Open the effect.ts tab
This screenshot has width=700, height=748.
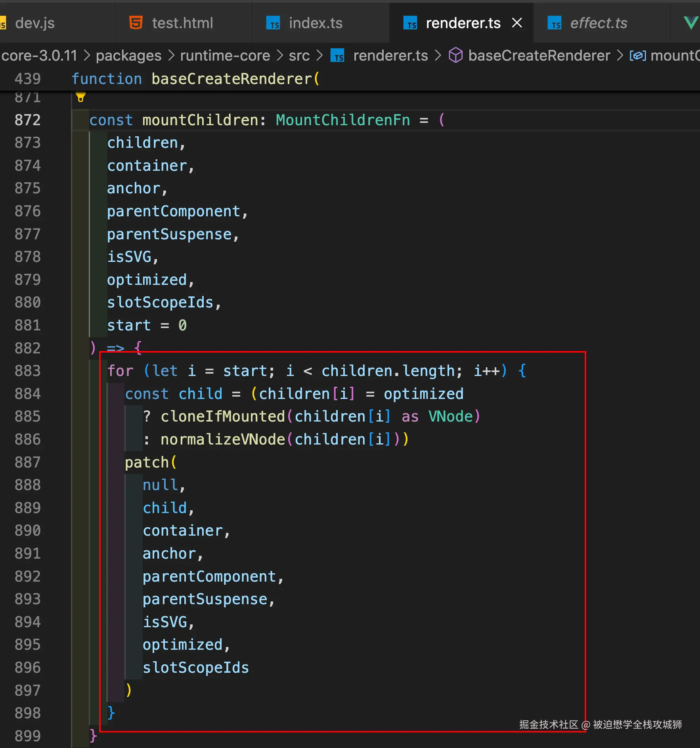pos(599,23)
